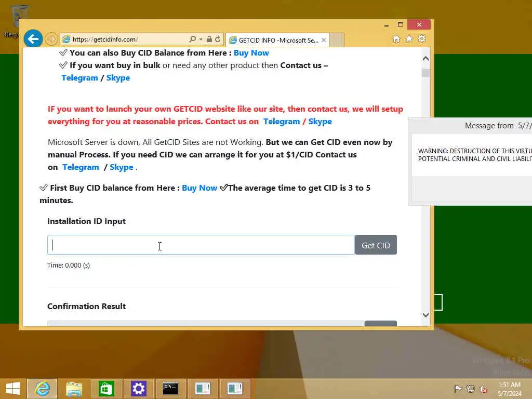Click the WARNING text in Message window

pyautogui.click(x=475, y=155)
